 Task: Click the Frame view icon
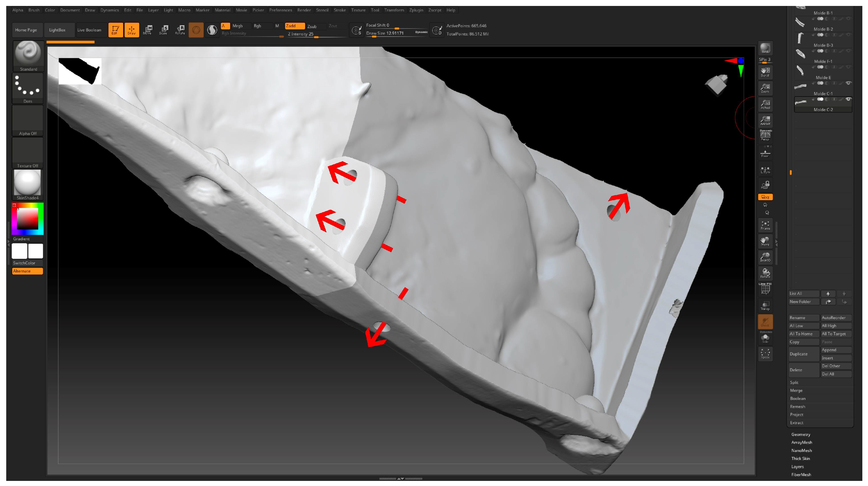765,225
